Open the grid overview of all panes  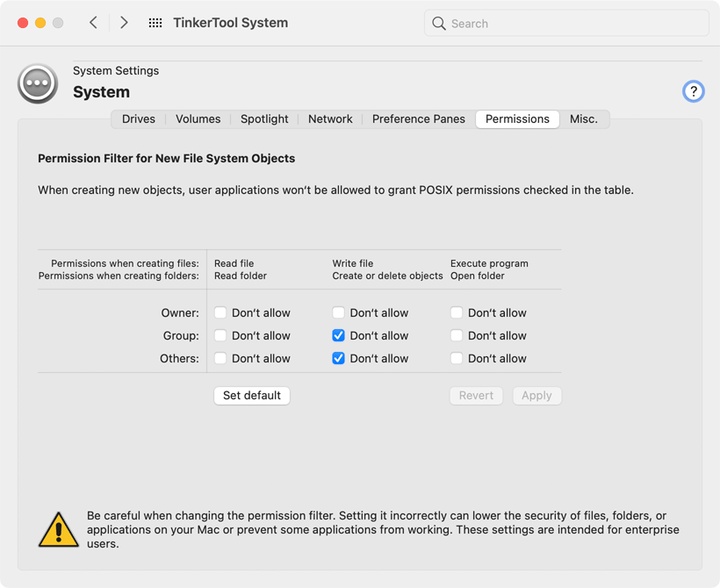155,23
